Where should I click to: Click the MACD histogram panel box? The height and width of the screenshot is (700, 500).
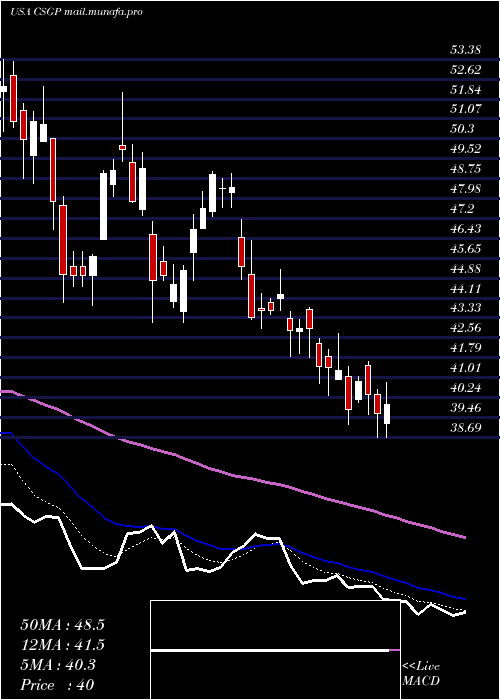275,650
